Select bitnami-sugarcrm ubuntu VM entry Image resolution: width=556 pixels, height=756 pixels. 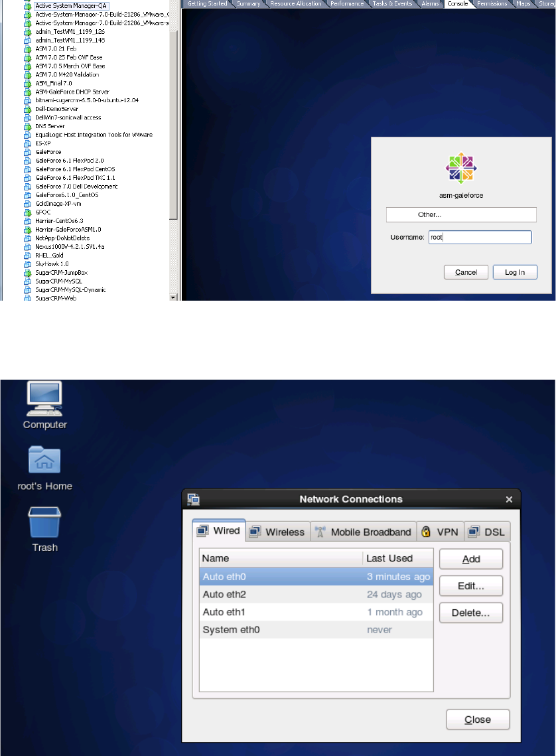pyautogui.click(x=87, y=101)
